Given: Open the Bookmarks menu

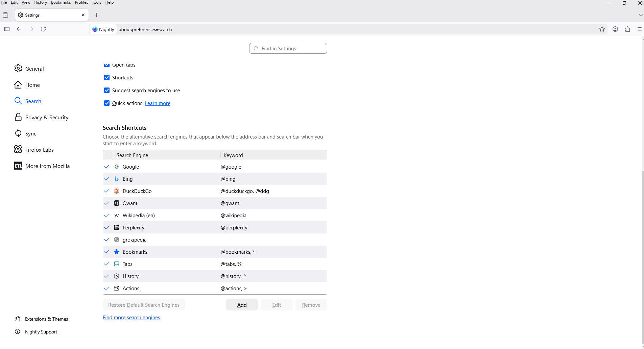Looking at the screenshot, I should click(61, 3).
